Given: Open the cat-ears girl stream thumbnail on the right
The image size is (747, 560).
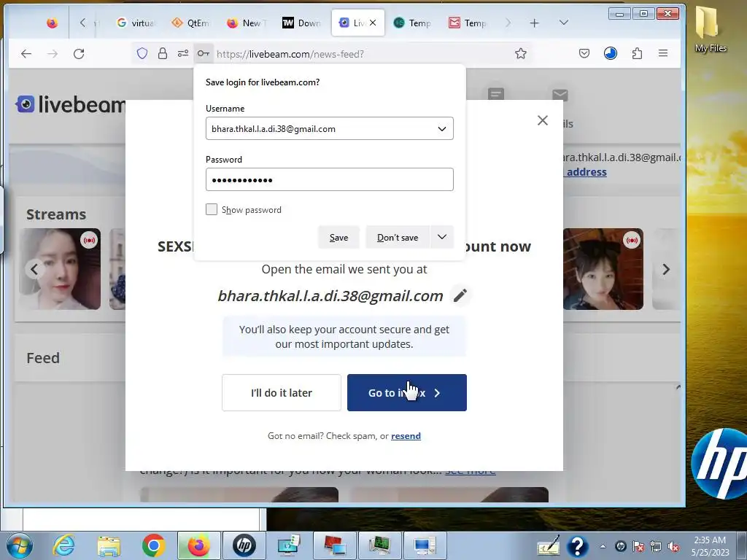Looking at the screenshot, I should click(x=603, y=269).
